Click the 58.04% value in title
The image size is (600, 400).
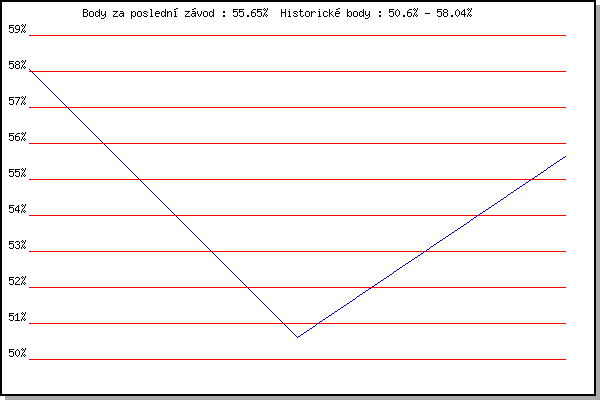point(454,13)
